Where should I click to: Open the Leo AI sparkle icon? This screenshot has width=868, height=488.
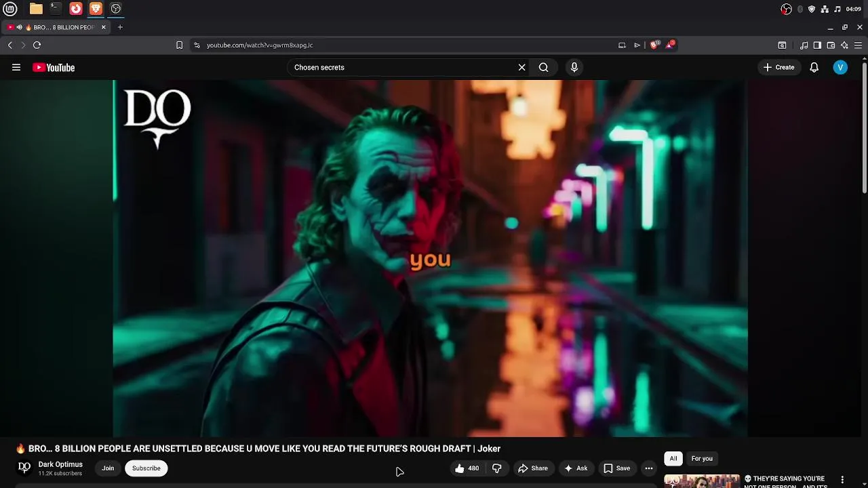(x=844, y=45)
